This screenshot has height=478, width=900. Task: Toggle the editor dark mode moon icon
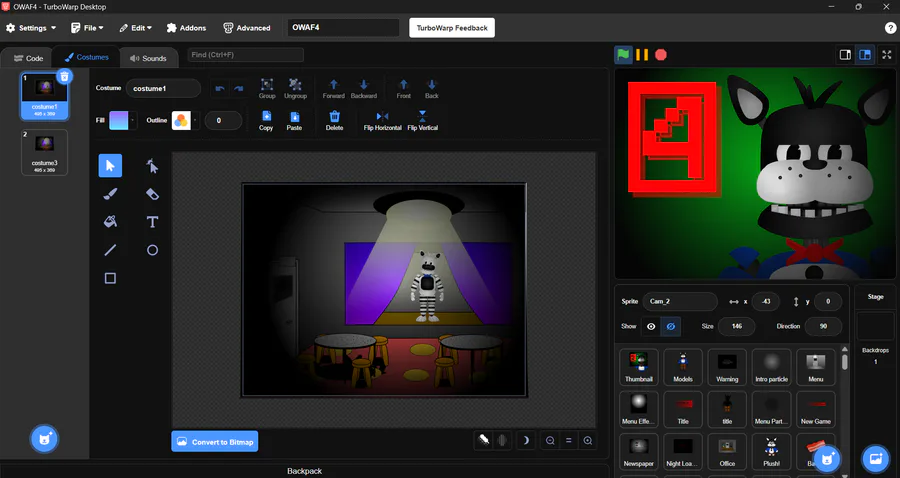pyautogui.click(x=525, y=441)
